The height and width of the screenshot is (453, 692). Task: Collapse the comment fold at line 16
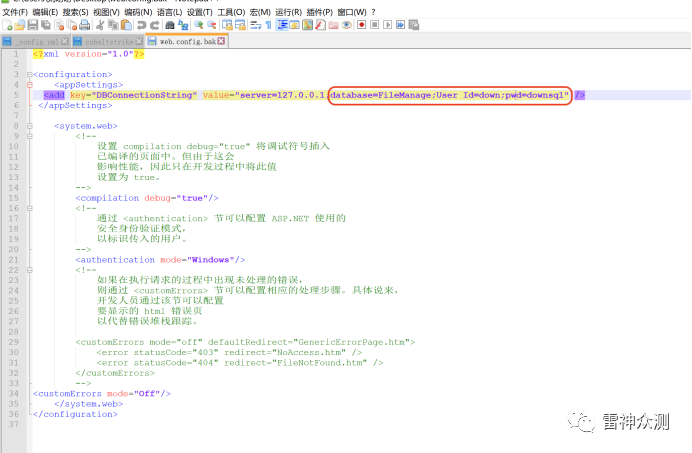30,208
